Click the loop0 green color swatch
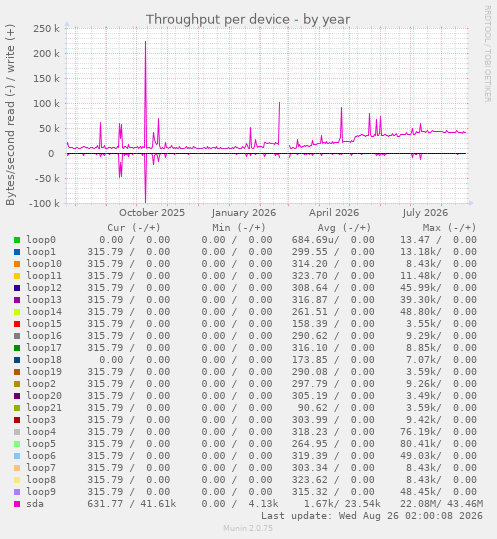The image size is (497, 539). [17, 240]
